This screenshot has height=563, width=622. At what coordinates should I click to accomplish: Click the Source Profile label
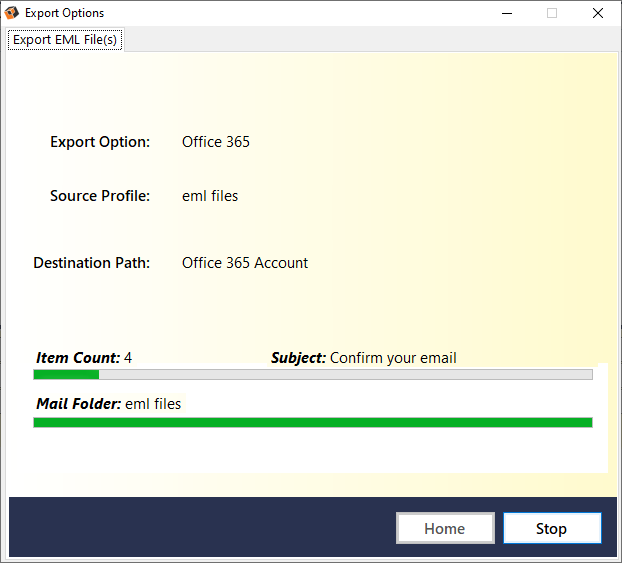point(100,196)
